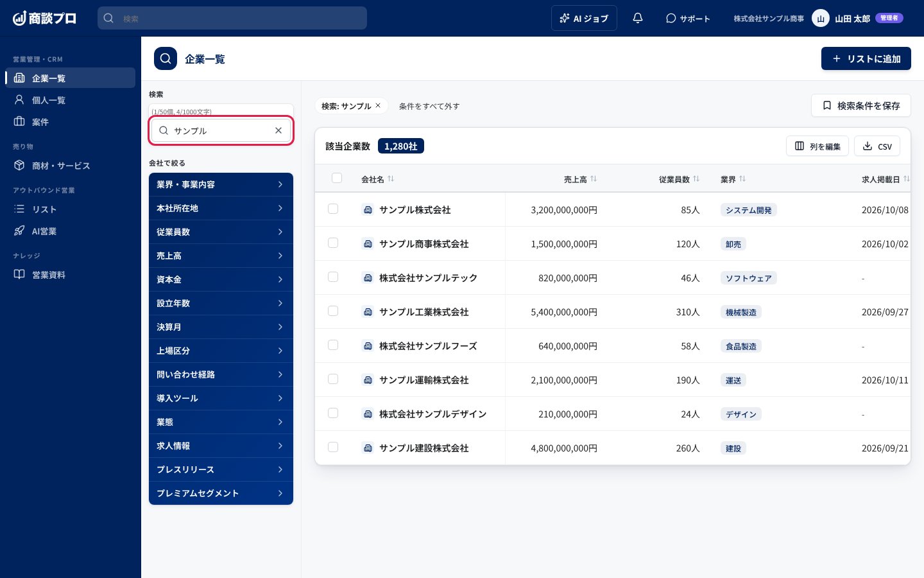Viewport: 924px width, 578px height.
Task: Select the サンプル建設株式会社 row checkbox
Action: point(333,447)
